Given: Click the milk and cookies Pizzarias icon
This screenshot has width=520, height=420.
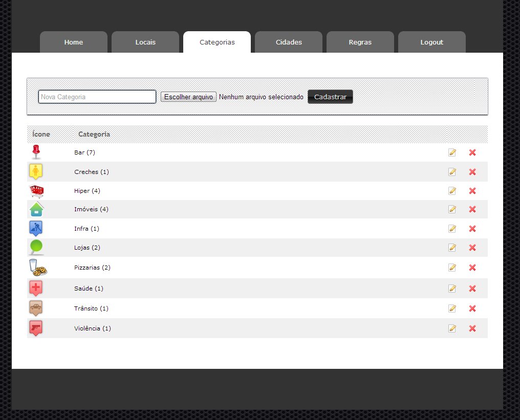Looking at the screenshot, I should (x=38, y=268).
